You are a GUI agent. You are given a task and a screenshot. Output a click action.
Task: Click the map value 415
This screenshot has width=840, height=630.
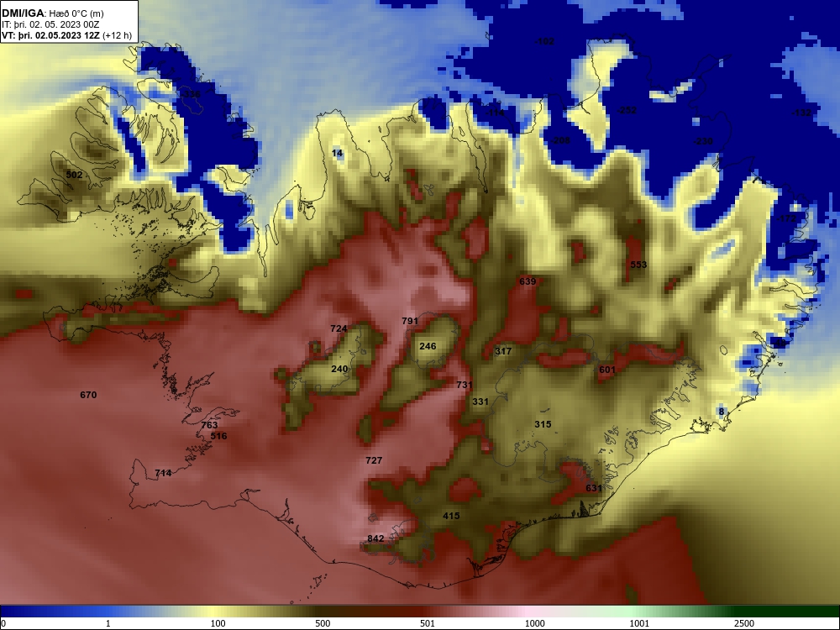click(451, 517)
